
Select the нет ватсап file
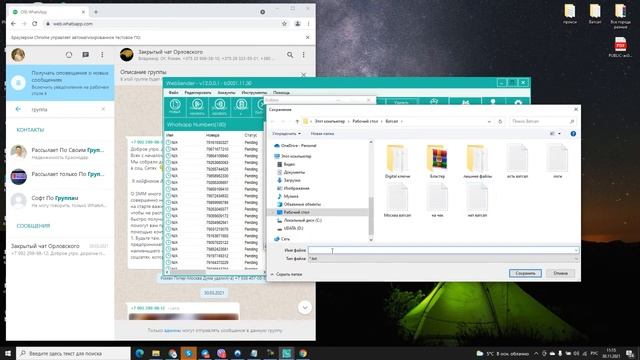477,200
